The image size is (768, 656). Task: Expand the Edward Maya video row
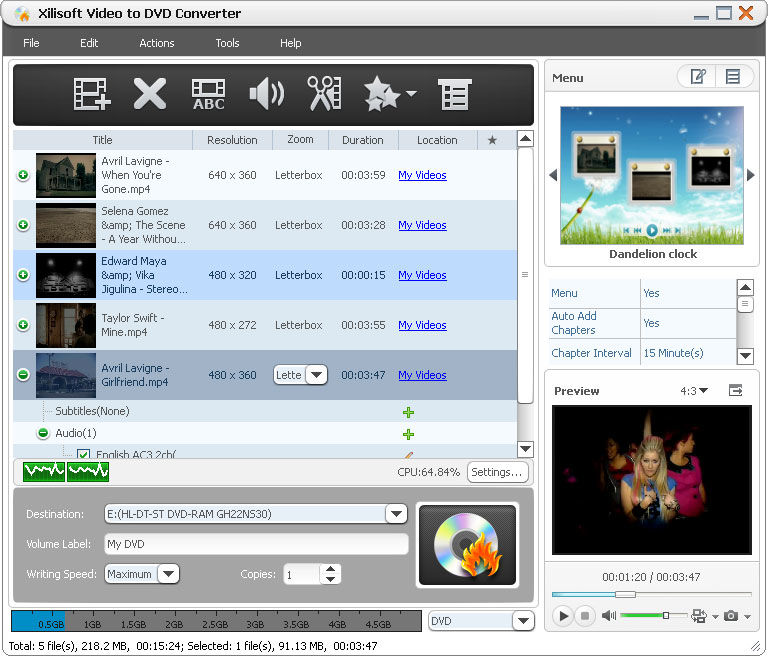[23, 275]
